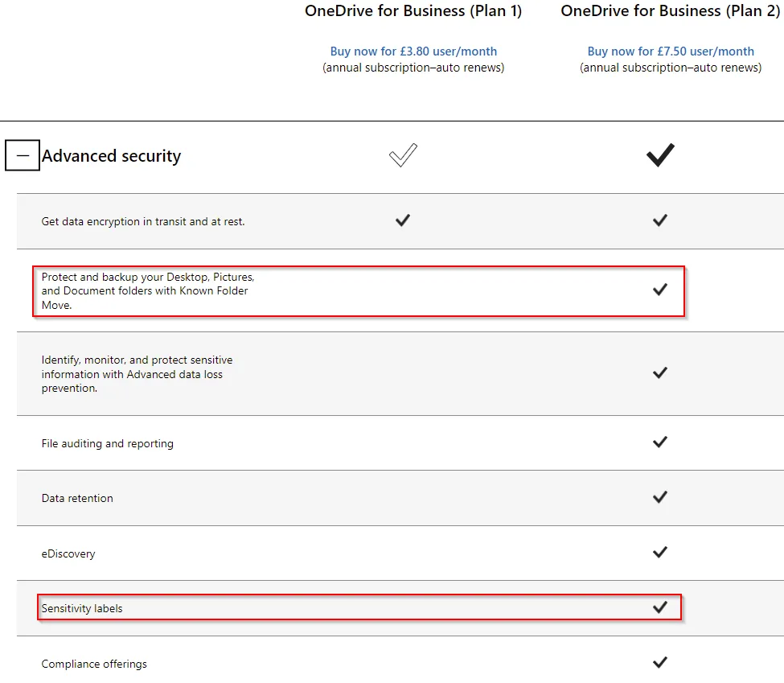Click the Known Folder Move checkmark
784x683 pixels.
[660, 290]
